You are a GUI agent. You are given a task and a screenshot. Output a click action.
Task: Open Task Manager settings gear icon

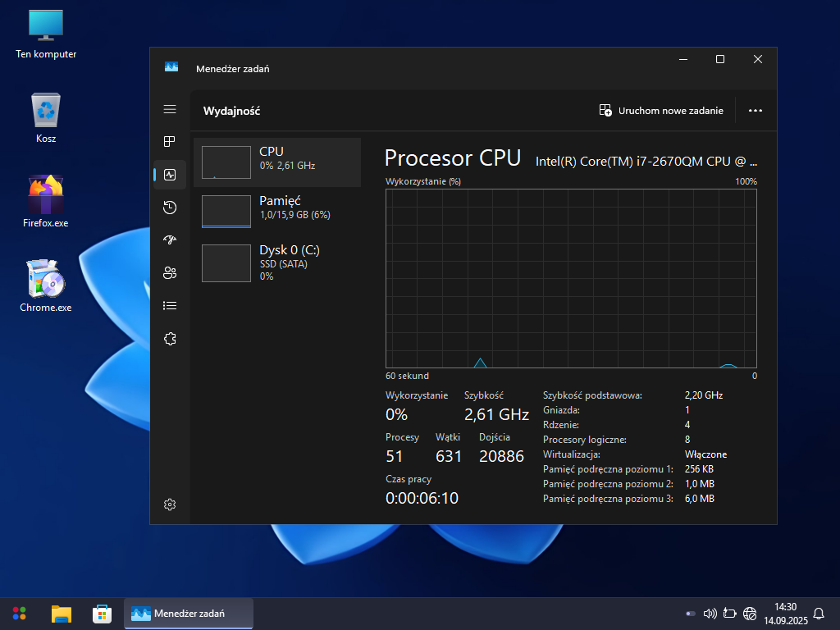click(170, 504)
